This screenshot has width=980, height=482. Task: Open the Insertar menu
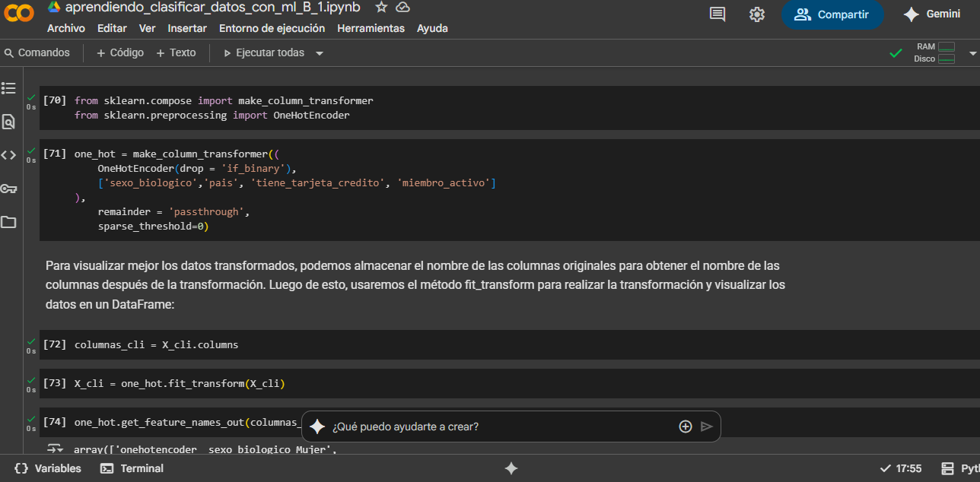(187, 28)
